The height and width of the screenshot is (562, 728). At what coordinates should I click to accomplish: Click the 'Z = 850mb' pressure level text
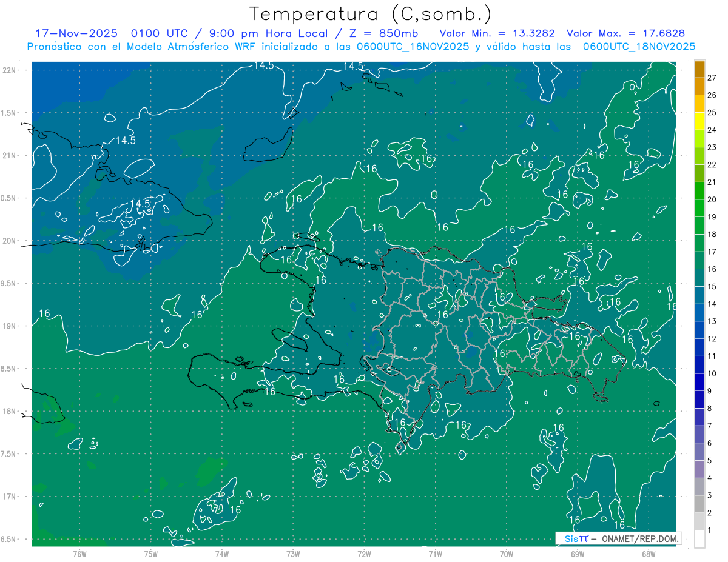click(x=383, y=33)
